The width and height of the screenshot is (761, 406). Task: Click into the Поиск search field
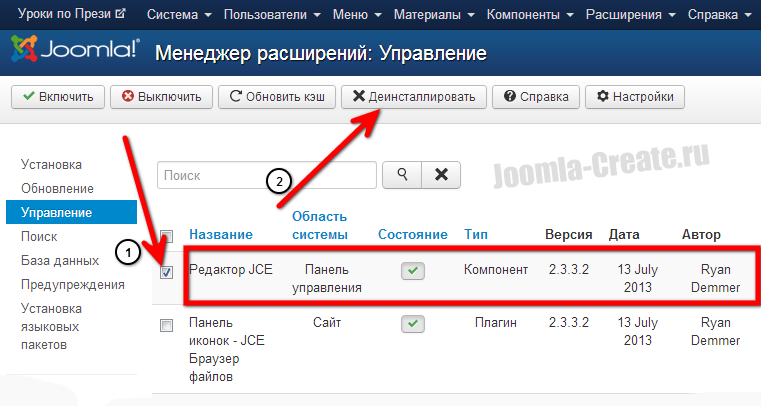(266, 174)
